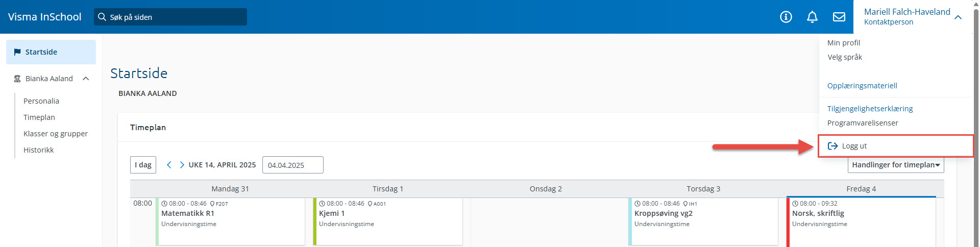Open the Kjemi 1 lesson card
The height and width of the screenshot is (247, 980).
[x=388, y=221]
